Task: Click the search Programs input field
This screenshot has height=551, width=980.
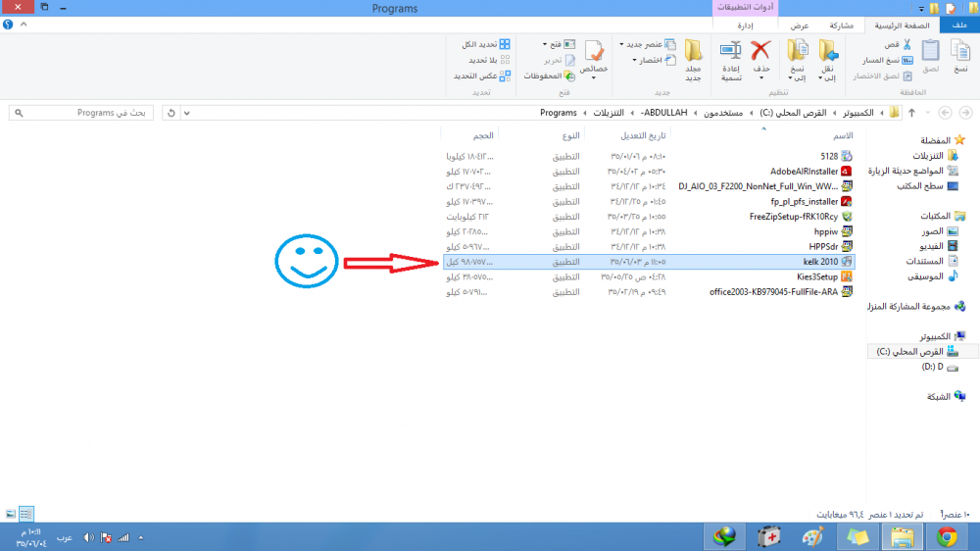Action: click(x=83, y=113)
